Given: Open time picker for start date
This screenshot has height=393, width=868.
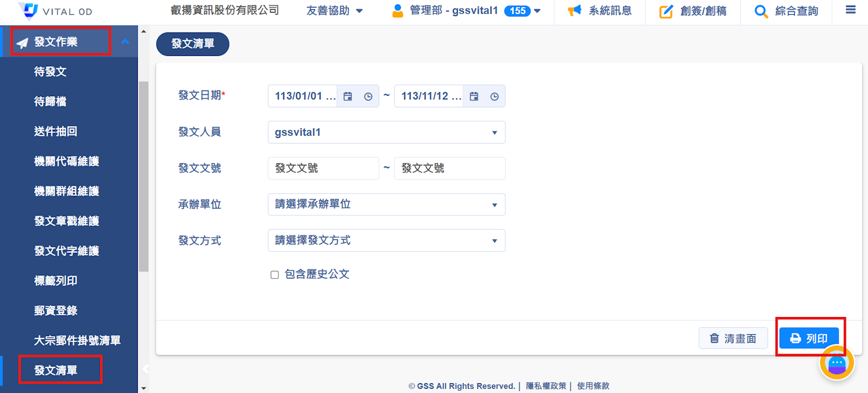Looking at the screenshot, I should click(x=368, y=97).
